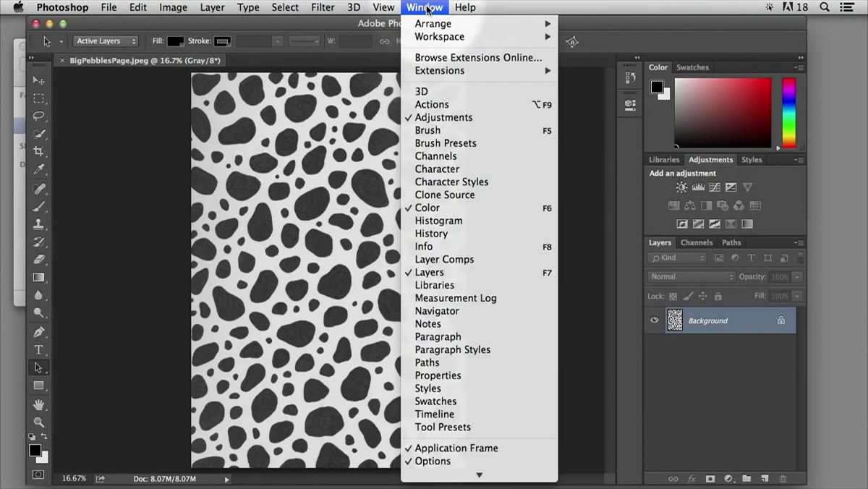Toggle lock transparent pixels
Image resolution: width=868 pixels, height=489 pixels.
point(673,296)
